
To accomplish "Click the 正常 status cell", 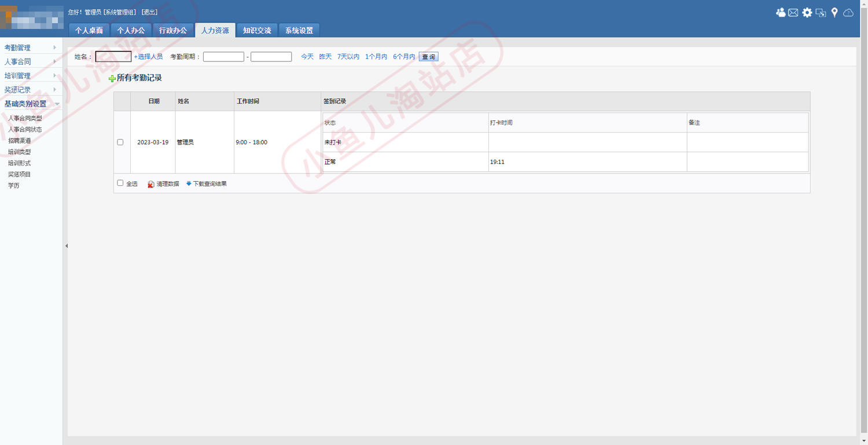I will coord(406,162).
